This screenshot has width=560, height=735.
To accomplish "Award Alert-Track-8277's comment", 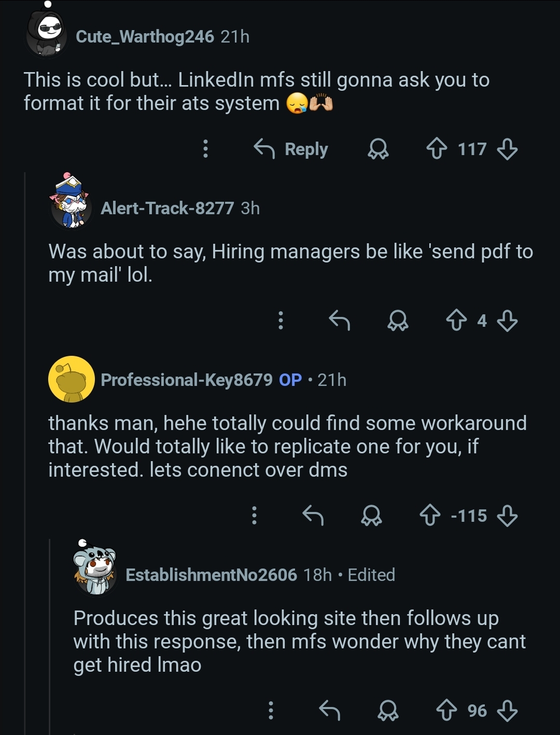I will 398,321.
